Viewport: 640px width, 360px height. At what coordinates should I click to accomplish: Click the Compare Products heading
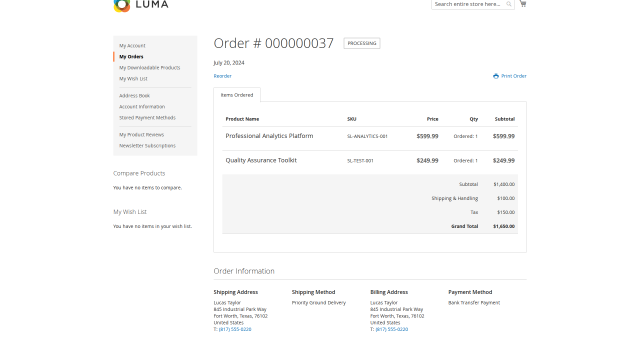[x=139, y=173]
